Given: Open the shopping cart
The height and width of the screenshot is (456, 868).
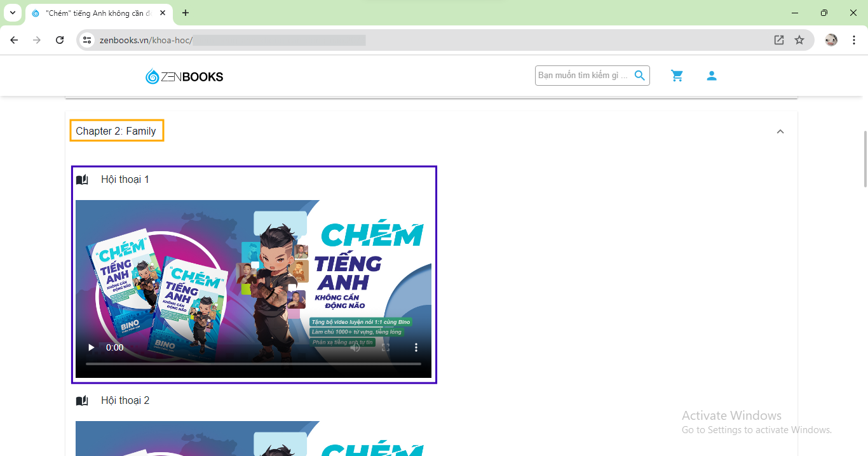Looking at the screenshot, I should click(677, 76).
